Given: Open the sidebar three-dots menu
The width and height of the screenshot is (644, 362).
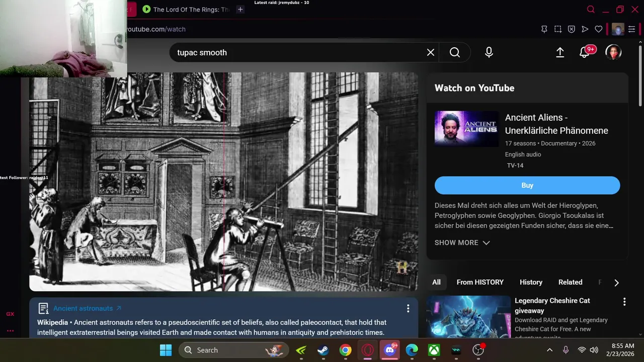Looking at the screenshot, I should (10, 331).
